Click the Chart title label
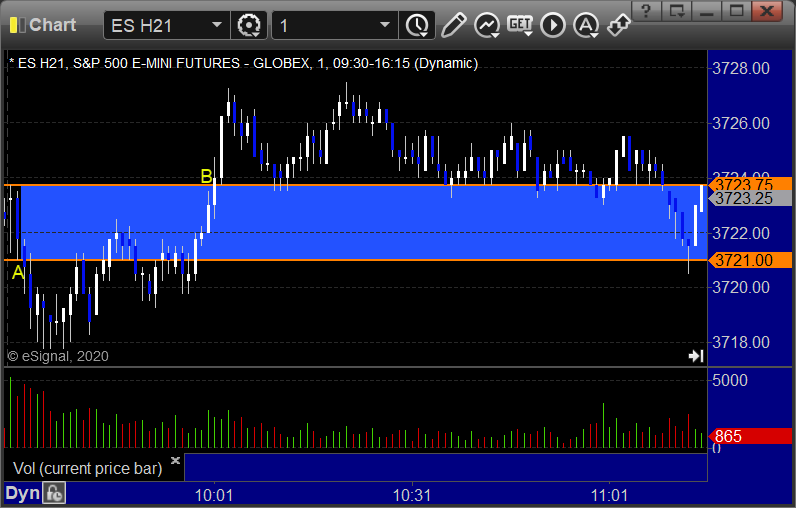Screen dimensions: 796x508 point(52,25)
